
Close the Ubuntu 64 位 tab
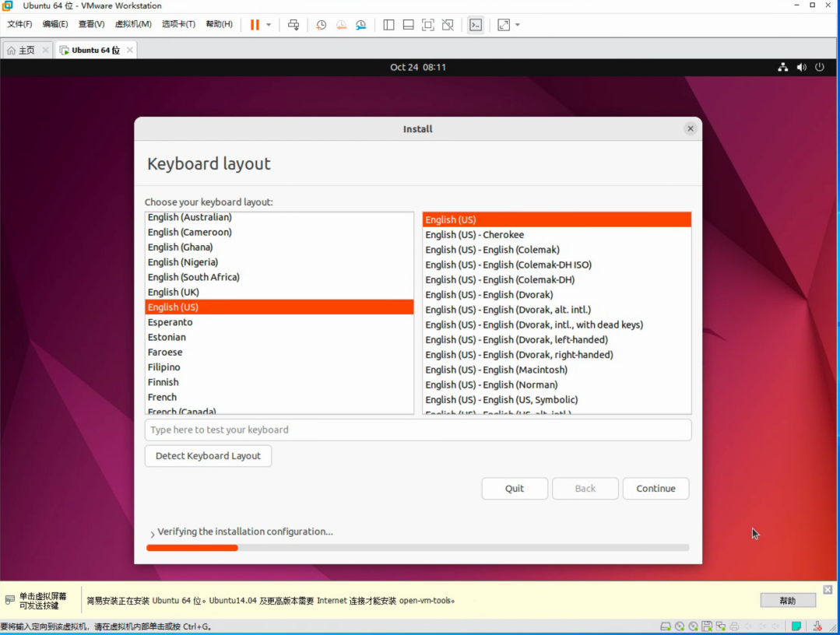[130, 50]
